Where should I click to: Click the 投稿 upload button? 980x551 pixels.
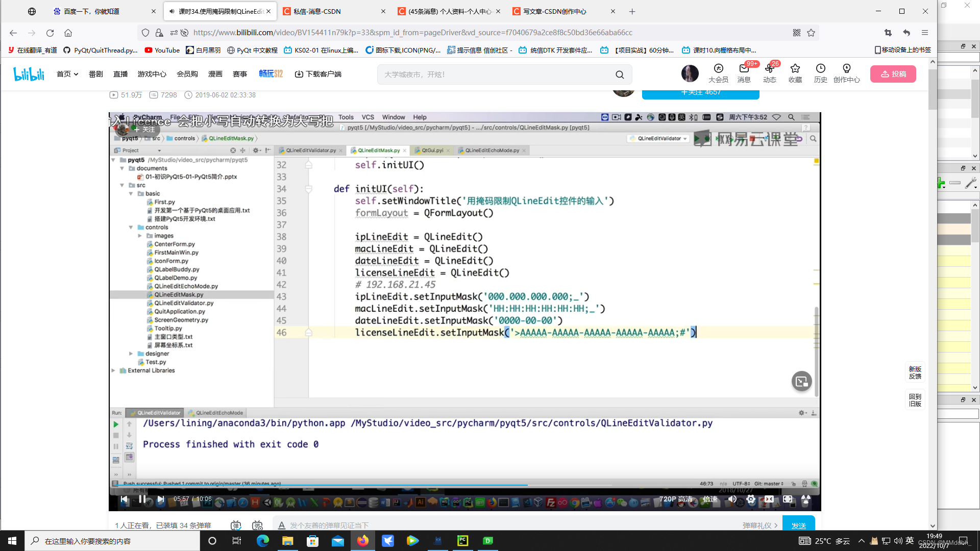pyautogui.click(x=893, y=74)
